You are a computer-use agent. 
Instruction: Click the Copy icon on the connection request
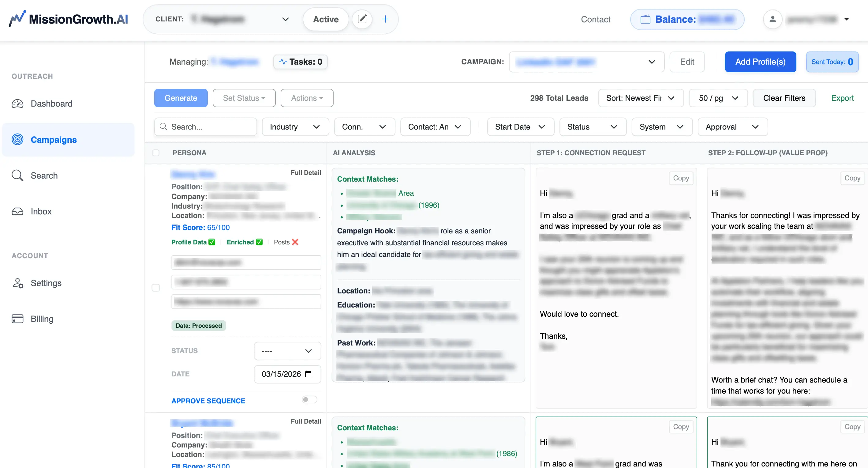681,178
